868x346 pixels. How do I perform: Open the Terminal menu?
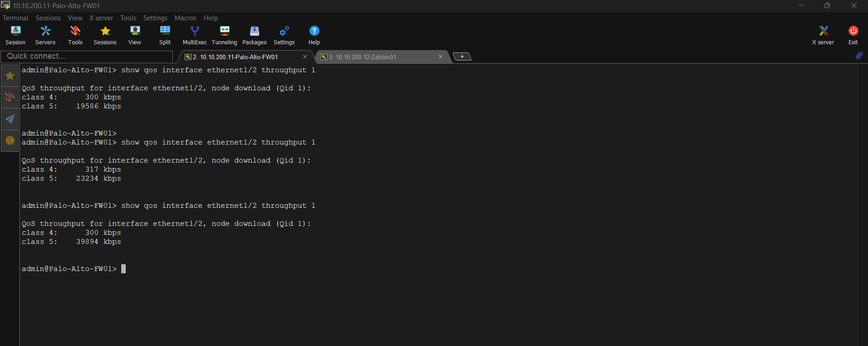click(x=15, y=18)
